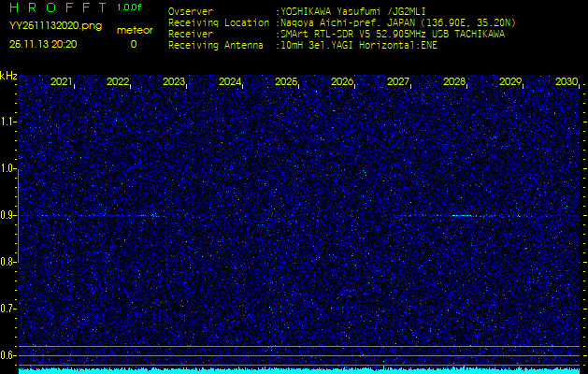The width and height of the screenshot is (588, 374).
Task: Select the YY2611132020.png filename
Action: click(x=55, y=26)
